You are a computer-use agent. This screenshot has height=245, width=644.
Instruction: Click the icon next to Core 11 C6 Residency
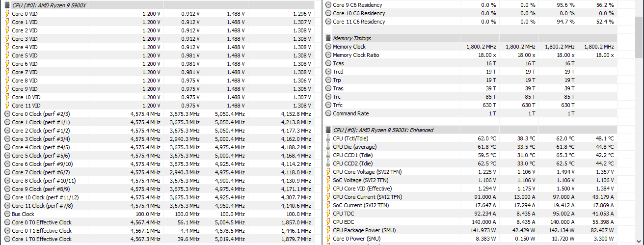328,22
